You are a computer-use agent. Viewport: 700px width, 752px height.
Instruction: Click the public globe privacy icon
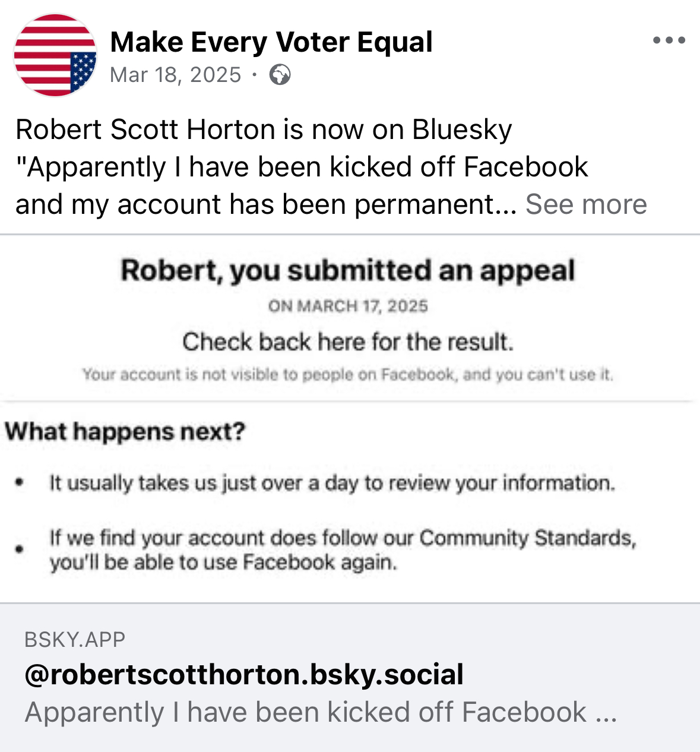[x=280, y=75]
